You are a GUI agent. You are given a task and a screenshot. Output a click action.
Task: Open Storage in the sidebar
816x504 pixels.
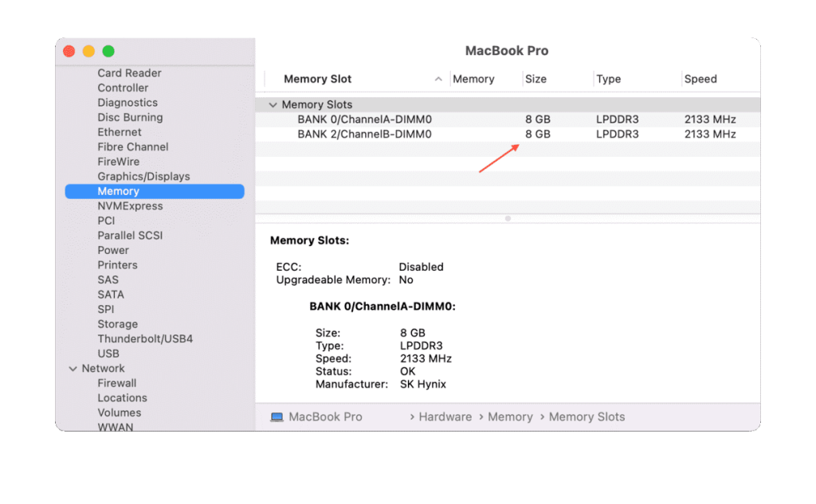[x=118, y=325]
